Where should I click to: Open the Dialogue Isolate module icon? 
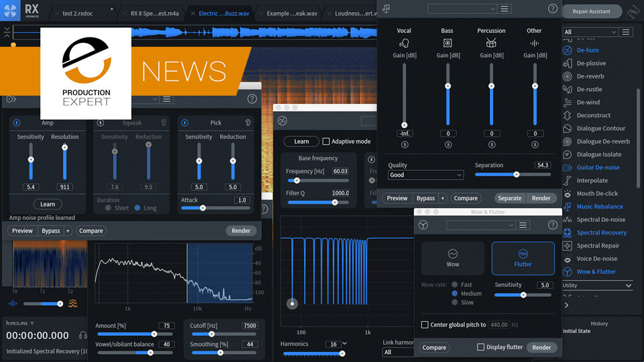coord(568,154)
